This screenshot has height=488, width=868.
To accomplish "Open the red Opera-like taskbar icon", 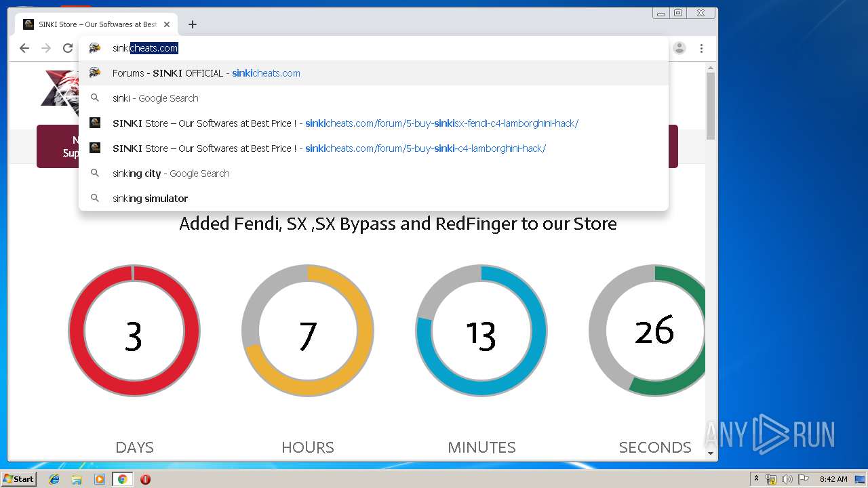I will 145,479.
